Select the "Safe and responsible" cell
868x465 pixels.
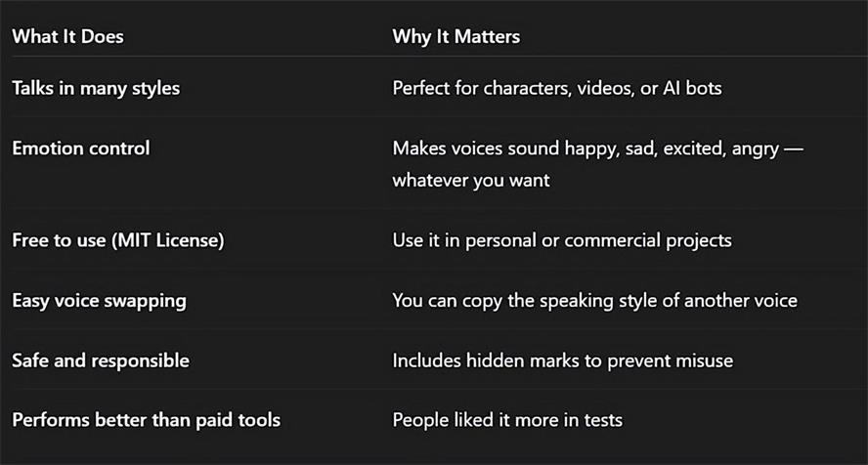(x=101, y=360)
